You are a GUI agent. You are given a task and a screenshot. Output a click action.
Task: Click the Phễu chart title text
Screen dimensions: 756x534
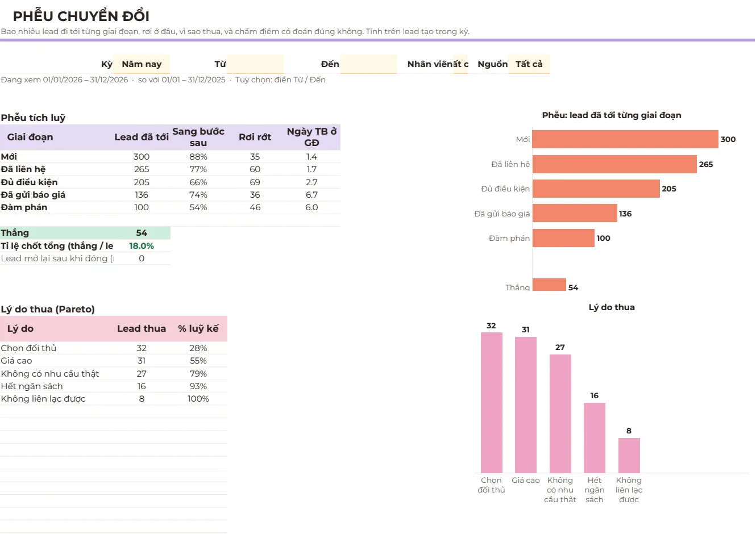tap(612, 115)
